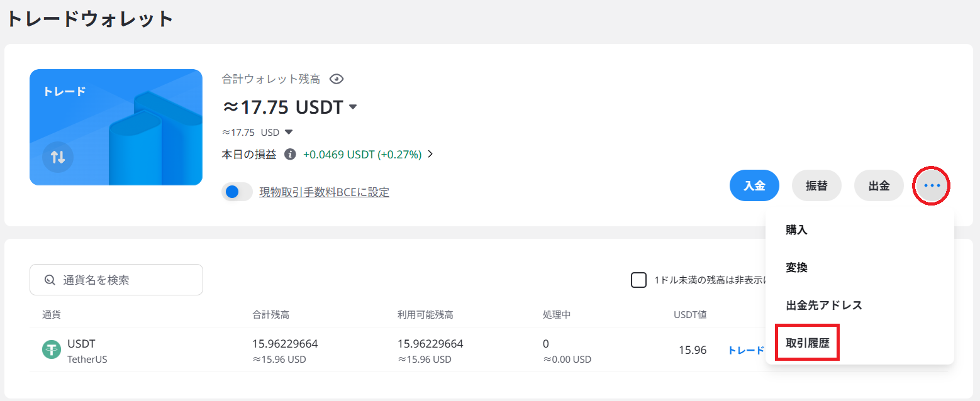Click the magnifier icon in the search box
The image size is (980, 401).
[x=50, y=279]
